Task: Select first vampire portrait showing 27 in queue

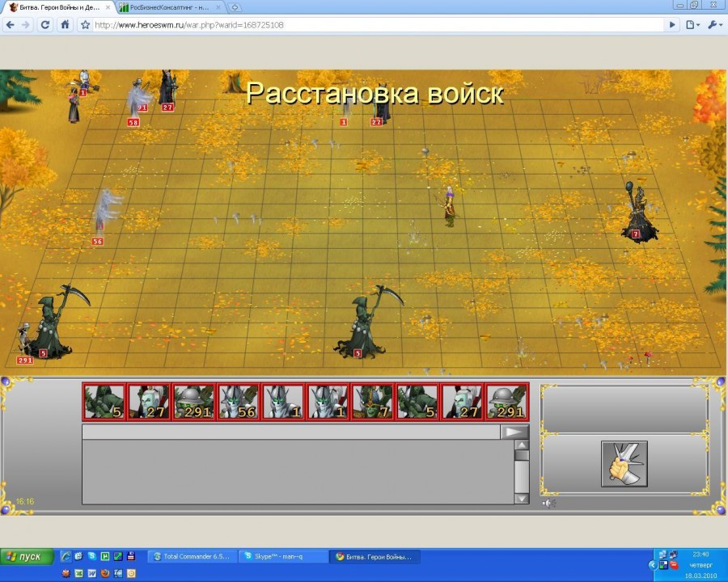Action: 149,402
